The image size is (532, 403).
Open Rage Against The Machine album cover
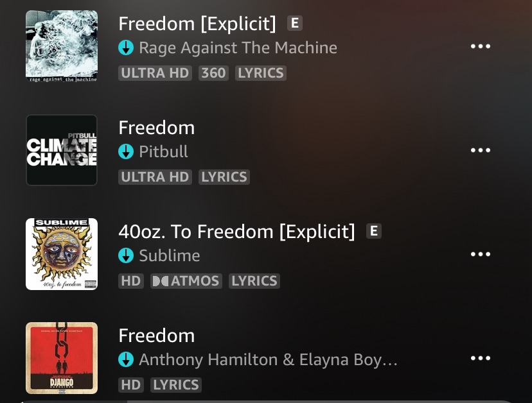tap(62, 46)
